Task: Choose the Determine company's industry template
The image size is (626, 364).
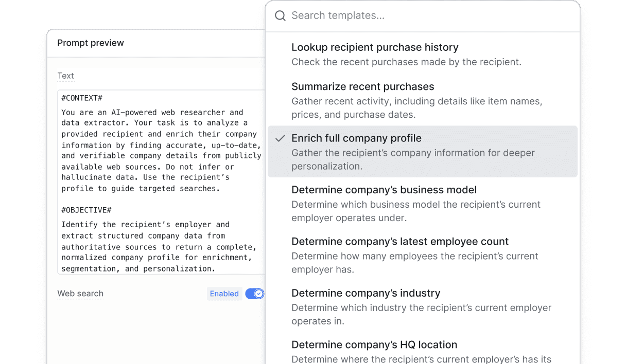Action: (366, 293)
